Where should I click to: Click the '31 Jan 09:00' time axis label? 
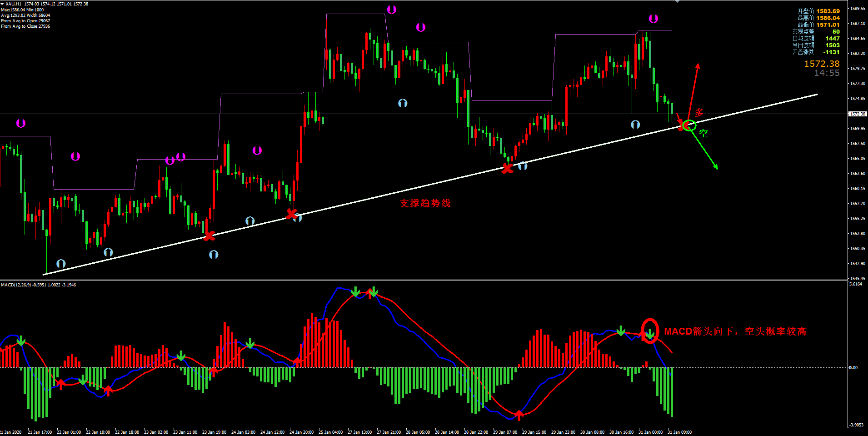679,432
